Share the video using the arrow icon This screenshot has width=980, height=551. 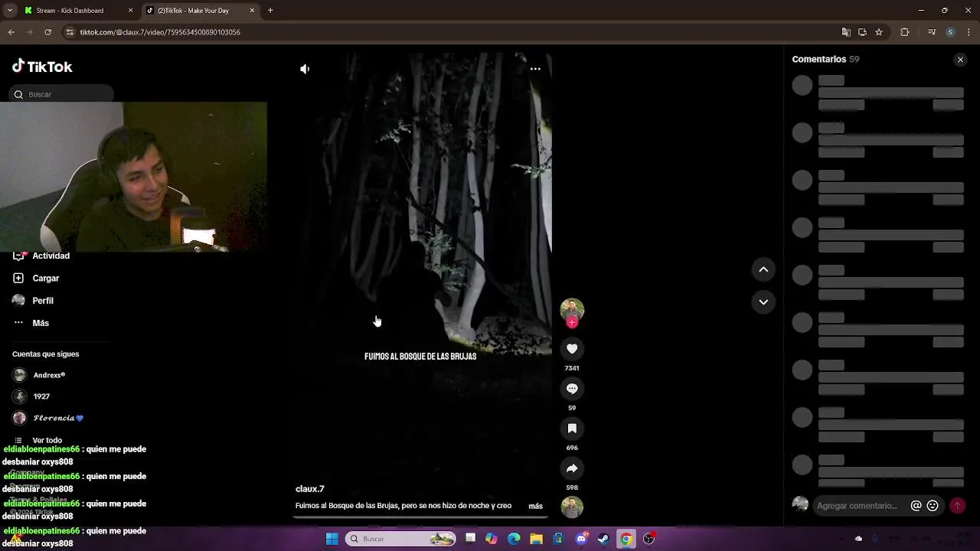(x=572, y=468)
